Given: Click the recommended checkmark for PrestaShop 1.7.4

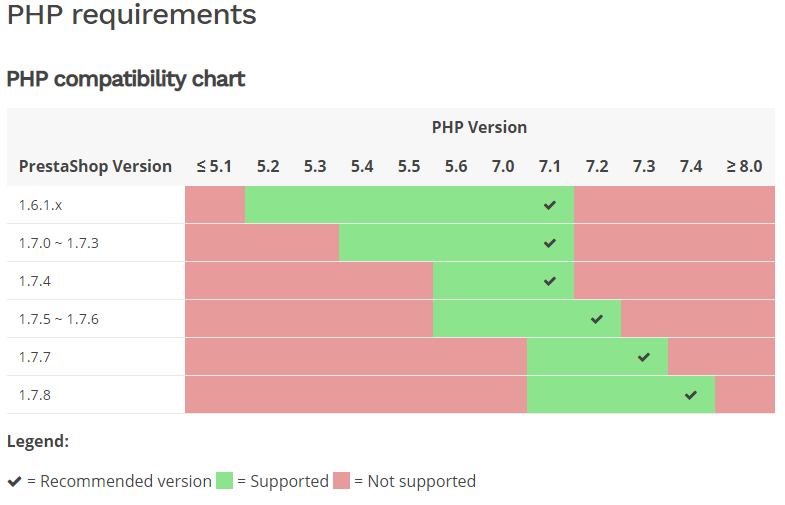Looking at the screenshot, I should pyautogui.click(x=549, y=281).
